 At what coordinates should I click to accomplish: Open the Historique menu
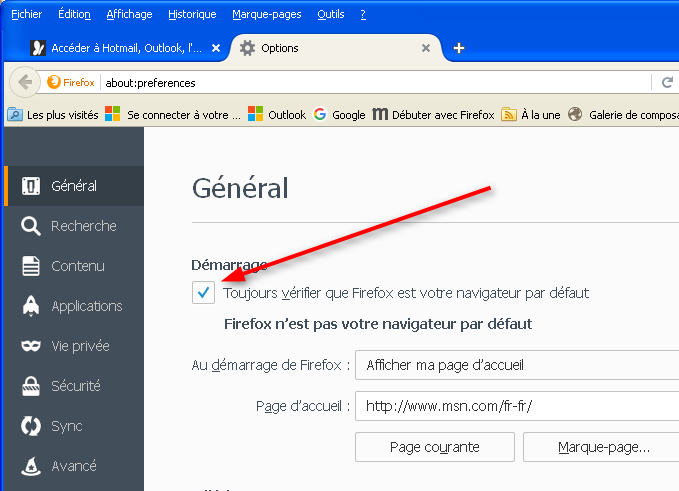192,14
